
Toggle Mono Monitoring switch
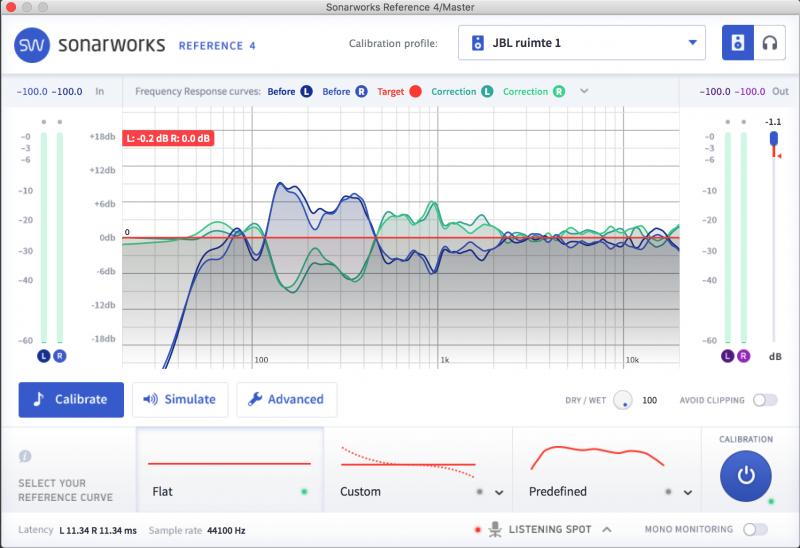[x=755, y=529]
